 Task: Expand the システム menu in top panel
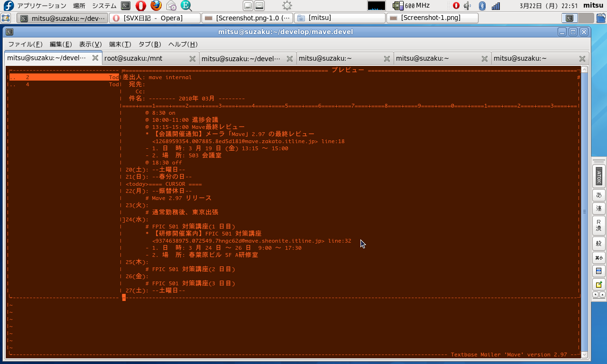tap(104, 6)
